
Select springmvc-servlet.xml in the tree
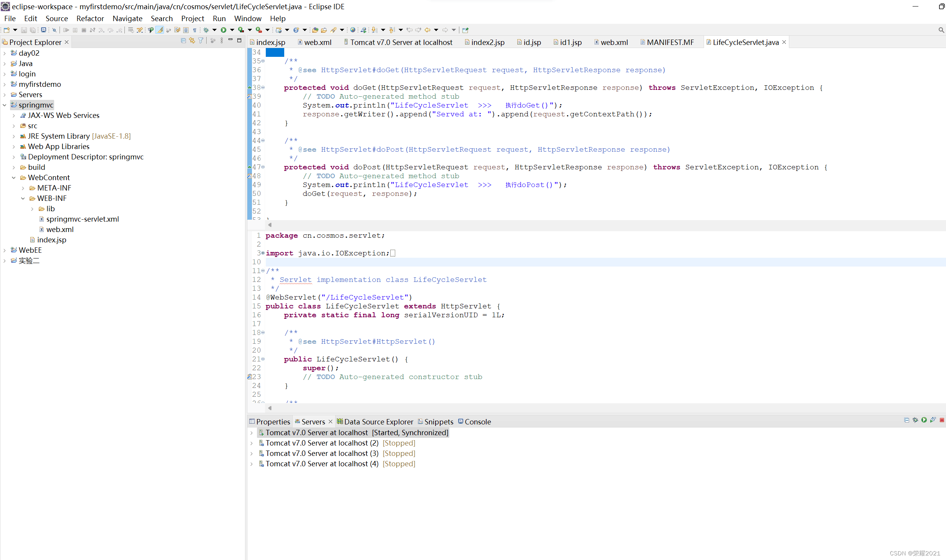coord(83,219)
